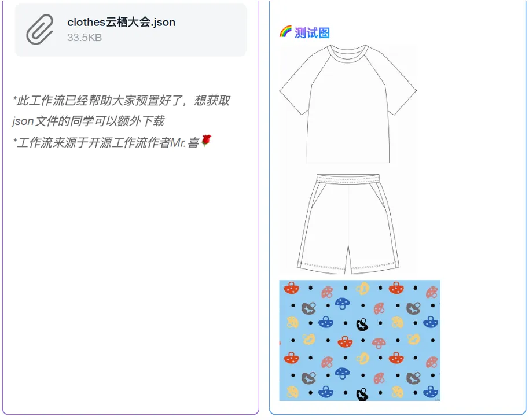
Task: Open the shorts line drawing image
Action: pyautogui.click(x=348, y=224)
